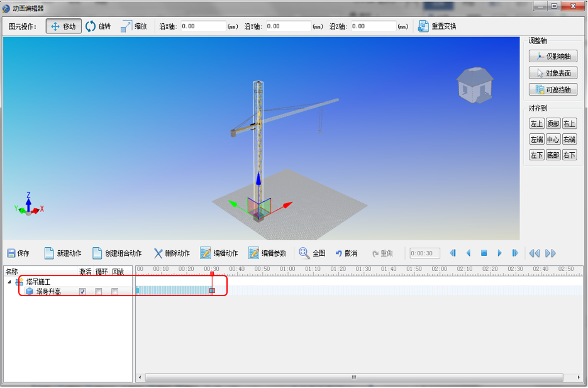
Task: Click the start keyframe of 塔身升高 clip
Action: pos(138,291)
